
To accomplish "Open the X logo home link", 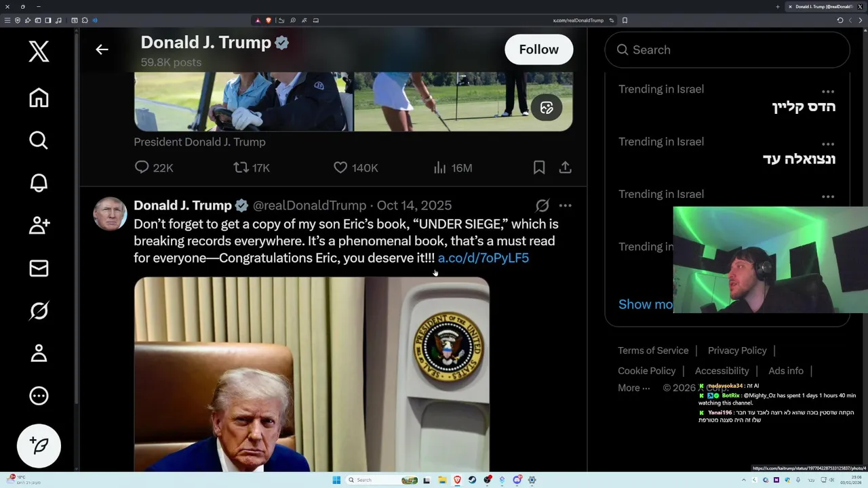I will pos(39,52).
